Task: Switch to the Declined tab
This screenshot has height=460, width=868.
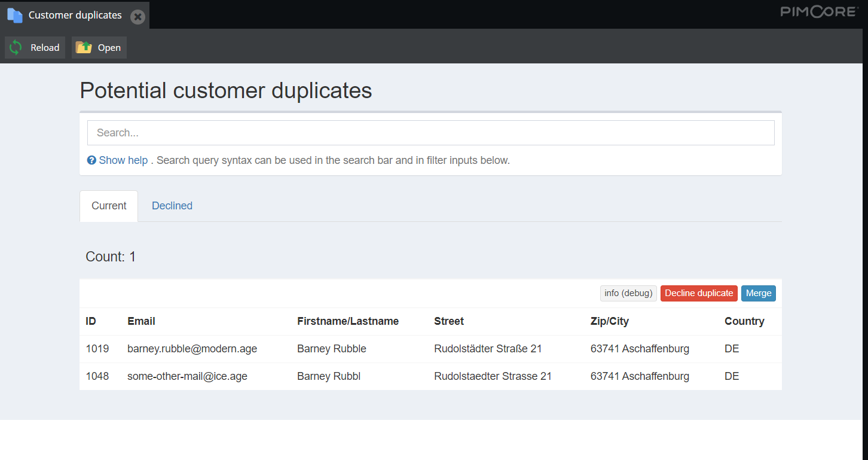Action: point(172,206)
